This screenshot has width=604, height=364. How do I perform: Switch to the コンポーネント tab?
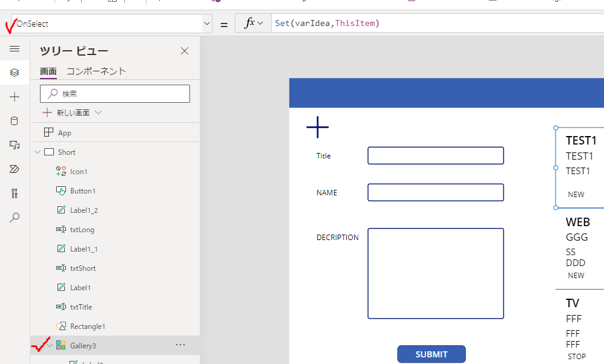(96, 71)
